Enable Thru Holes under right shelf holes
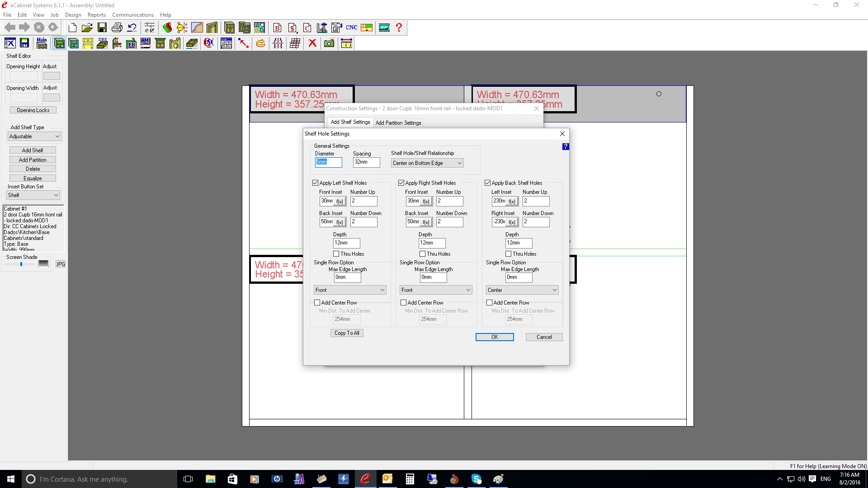 pyautogui.click(x=422, y=254)
